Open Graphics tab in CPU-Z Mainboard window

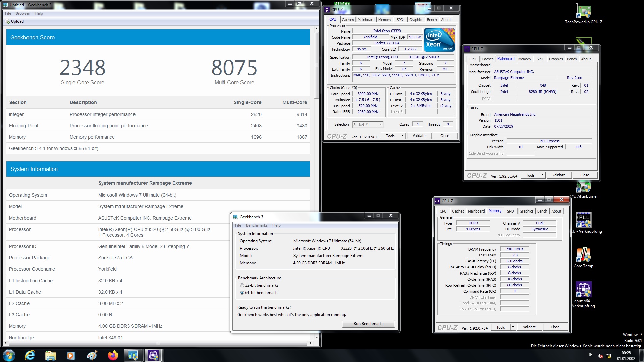pos(556,59)
